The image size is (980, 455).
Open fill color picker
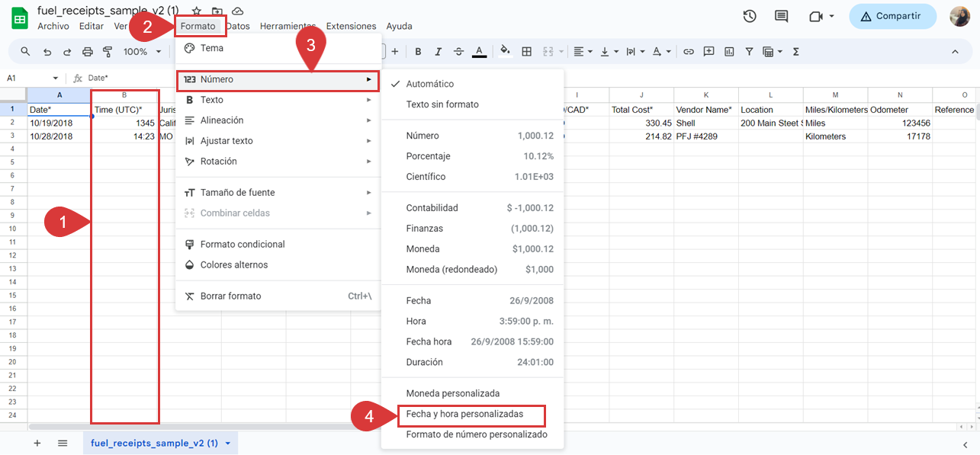pos(504,52)
